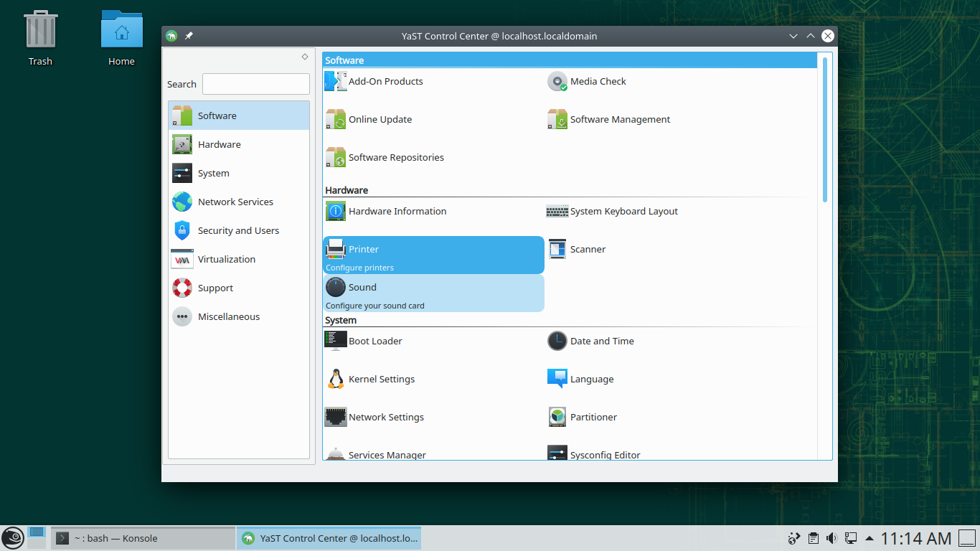Screen dimensions: 980x551
Task: Select Security and Users category
Action: (x=239, y=230)
